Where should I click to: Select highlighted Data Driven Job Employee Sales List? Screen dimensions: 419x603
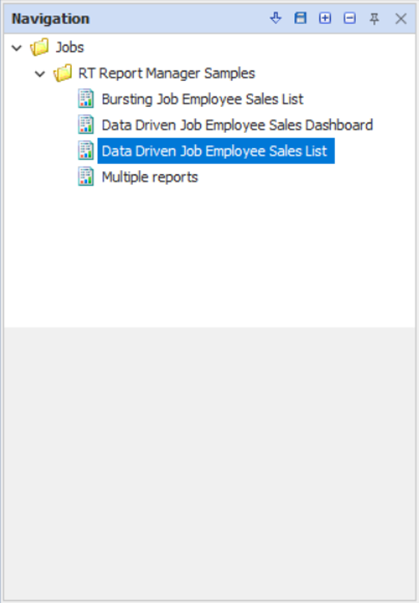[x=216, y=151]
